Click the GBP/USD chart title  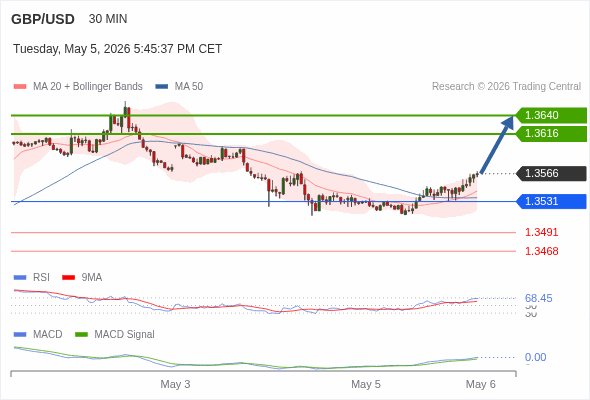[43, 19]
